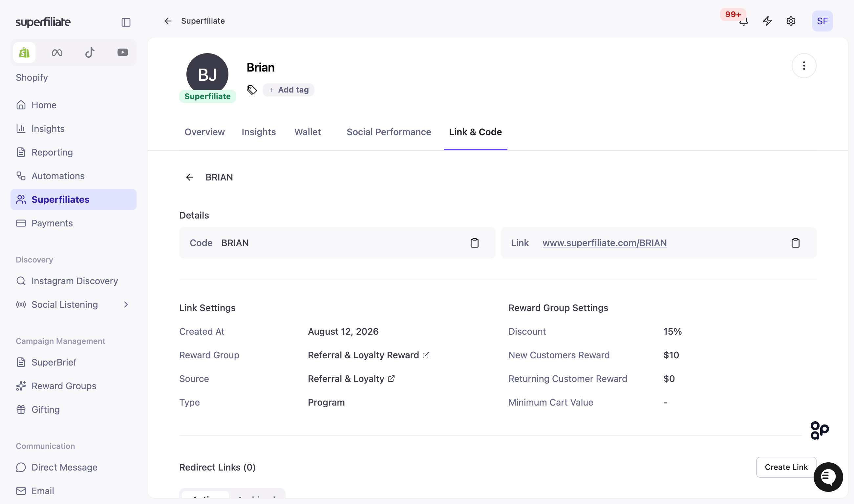Click the $10 New Customers Reward value
The width and height of the screenshot is (854, 504).
[x=671, y=355]
